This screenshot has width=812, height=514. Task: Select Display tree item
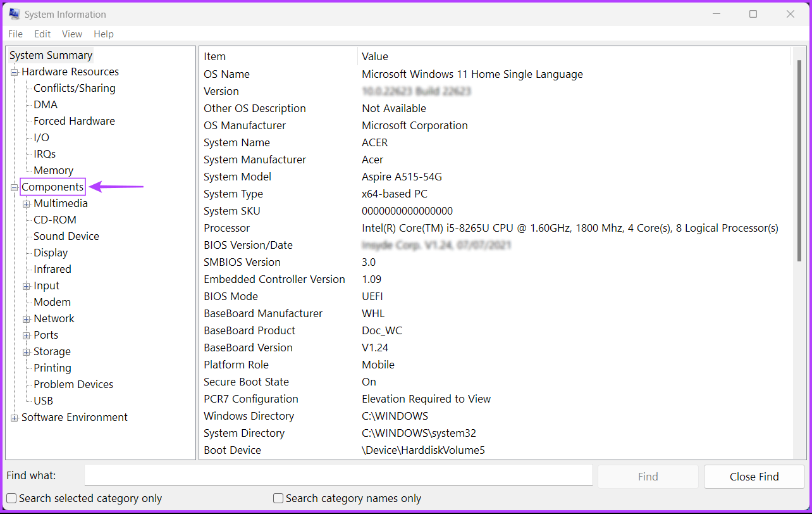pos(51,253)
